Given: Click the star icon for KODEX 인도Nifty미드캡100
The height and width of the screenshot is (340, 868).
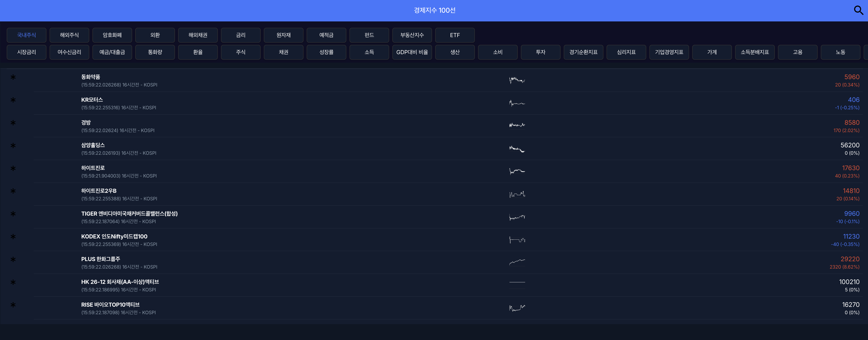Looking at the screenshot, I should (x=13, y=236).
